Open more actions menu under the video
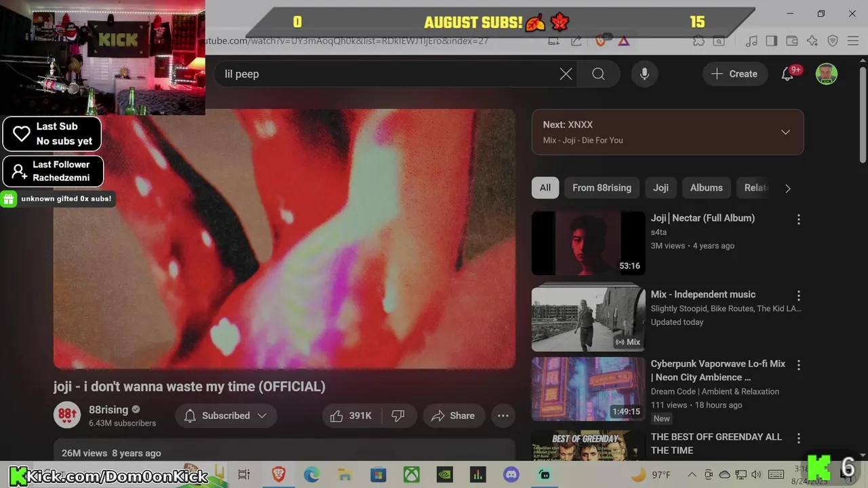Image resolution: width=868 pixels, height=488 pixels. (x=503, y=415)
